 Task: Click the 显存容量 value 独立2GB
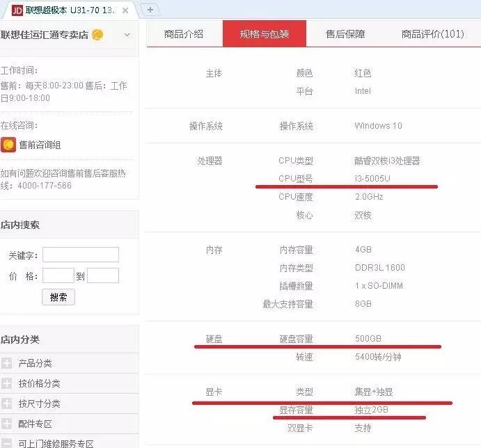tap(372, 410)
